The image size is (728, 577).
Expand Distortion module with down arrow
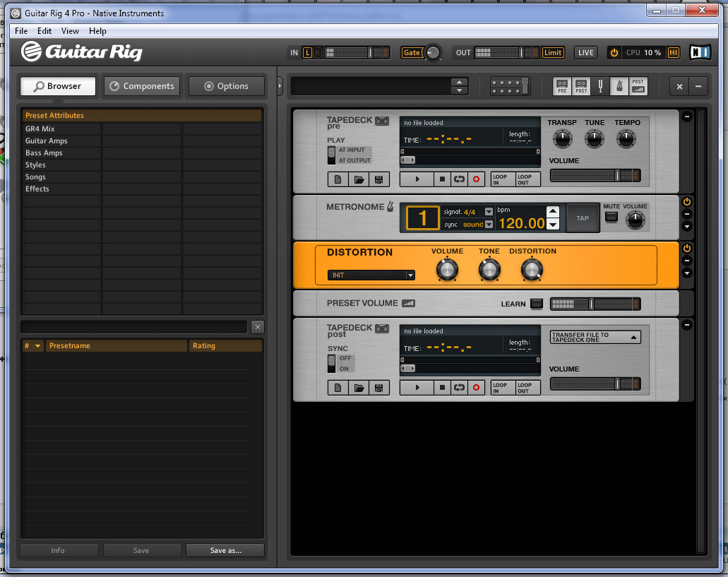[x=686, y=273]
